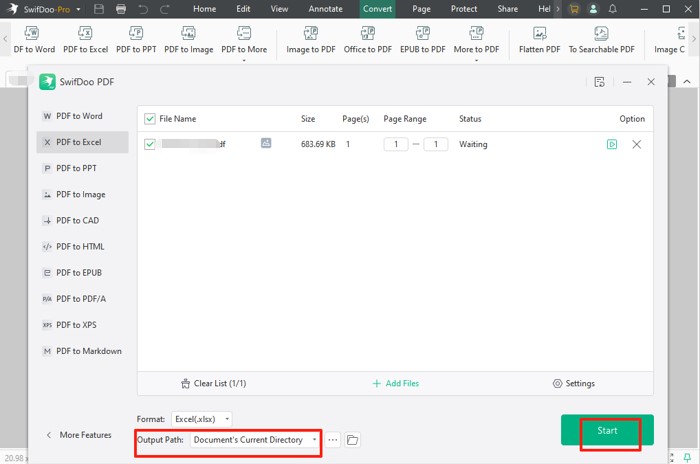Open the Share tab
700x464 pixels.
(x=508, y=9)
